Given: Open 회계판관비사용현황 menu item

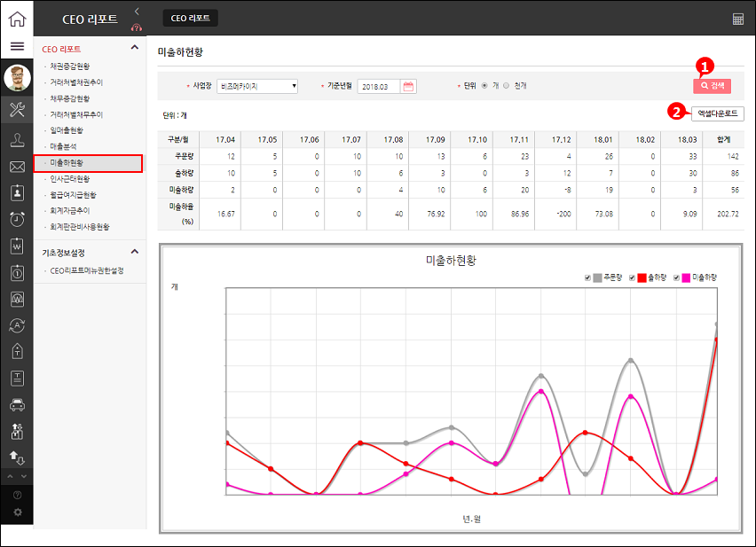Looking at the screenshot, I should 80,227.
